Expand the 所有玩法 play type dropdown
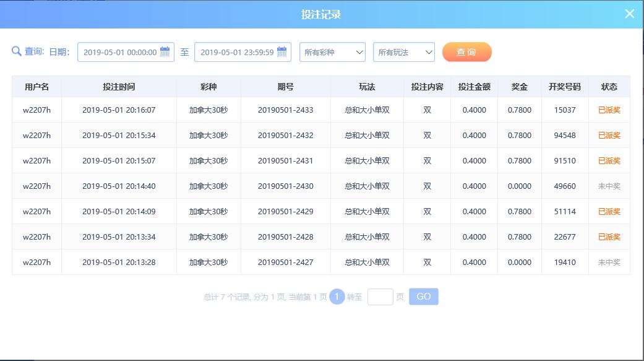Viewport: 644px width, 361px height. (x=404, y=52)
